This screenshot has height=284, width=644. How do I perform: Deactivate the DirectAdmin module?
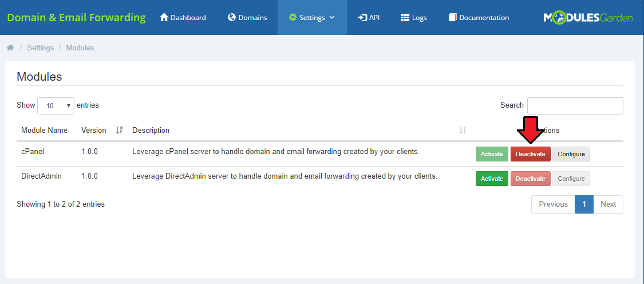pos(530,179)
